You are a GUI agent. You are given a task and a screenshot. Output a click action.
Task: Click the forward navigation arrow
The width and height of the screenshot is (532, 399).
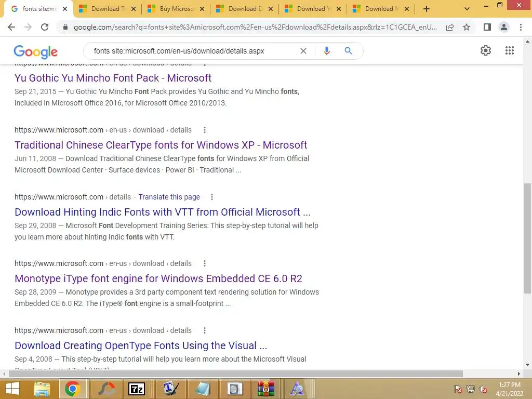coord(28,27)
